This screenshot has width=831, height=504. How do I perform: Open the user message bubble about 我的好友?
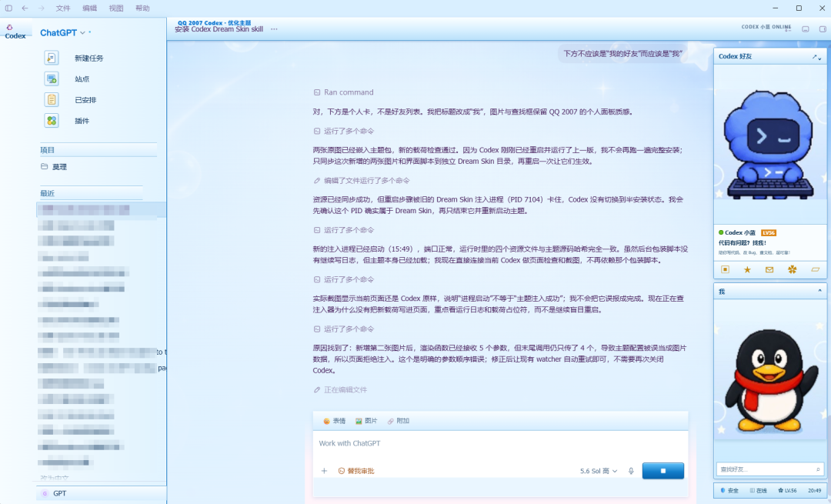(622, 54)
